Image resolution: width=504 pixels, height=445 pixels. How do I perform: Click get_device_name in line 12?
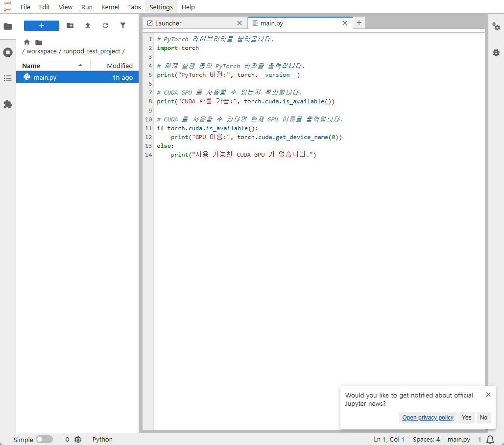click(x=302, y=137)
